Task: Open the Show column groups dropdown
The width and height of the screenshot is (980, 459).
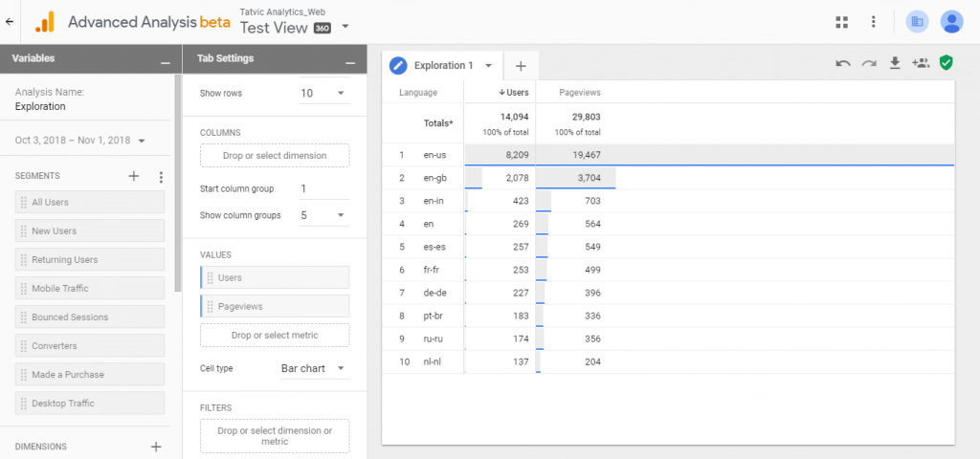Action: 323,215
